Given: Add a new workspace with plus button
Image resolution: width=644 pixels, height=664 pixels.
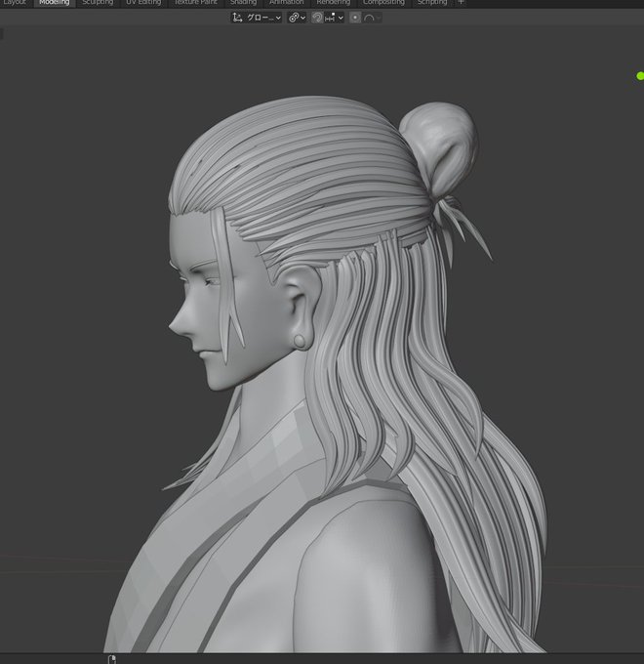Looking at the screenshot, I should 461,3.
